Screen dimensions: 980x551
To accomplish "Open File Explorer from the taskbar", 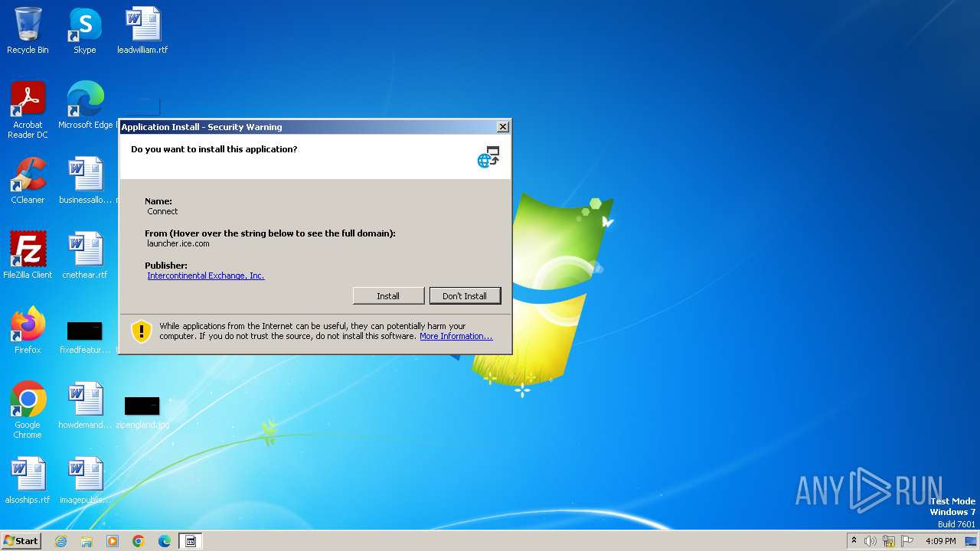I will click(x=87, y=541).
